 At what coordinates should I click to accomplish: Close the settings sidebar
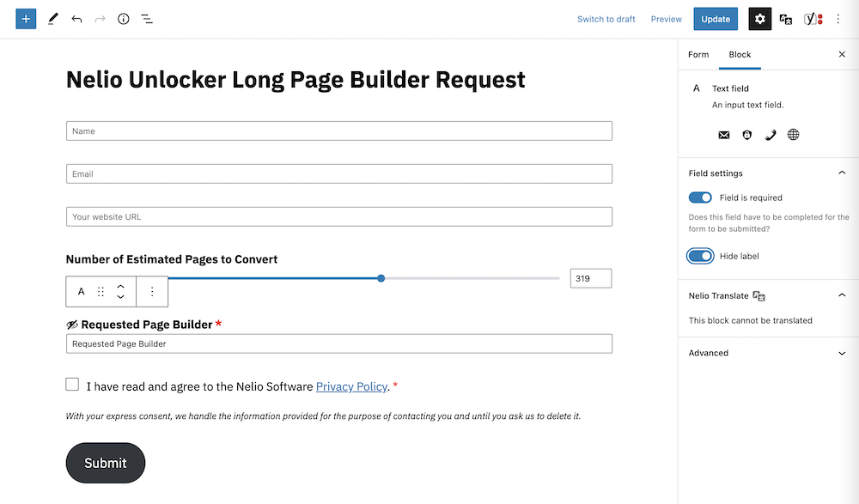[842, 54]
